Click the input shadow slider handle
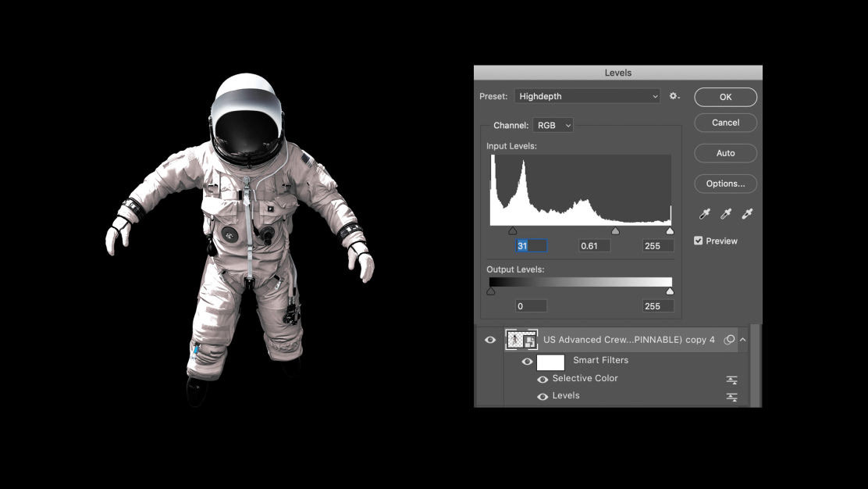 pos(513,231)
